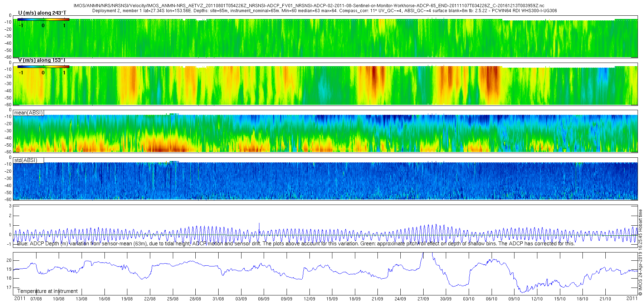This screenshot has height=304, width=644.
Task: Click the 2011 year label at left of time axis
Action: [20, 298]
